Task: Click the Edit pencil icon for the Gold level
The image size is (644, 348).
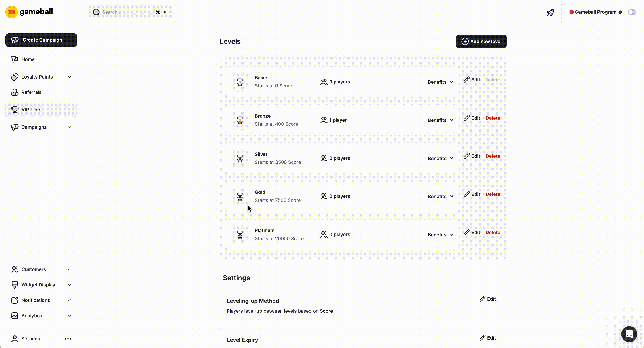Action: coord(467,194)
